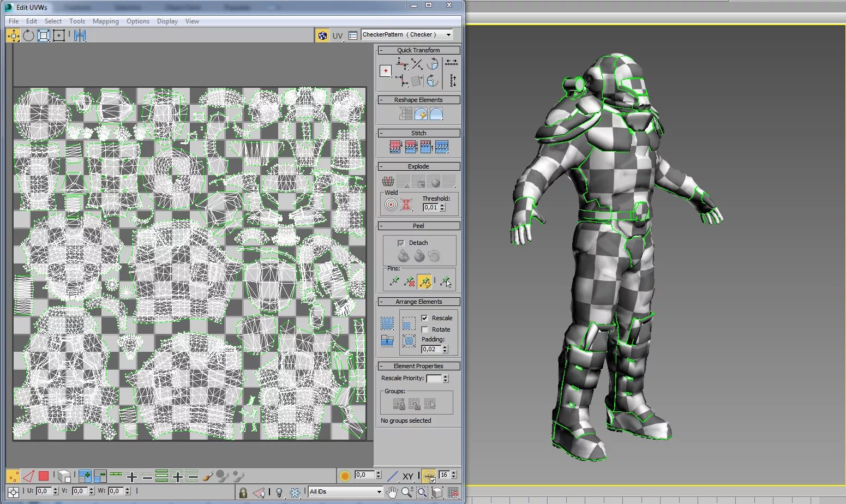
Task: Open the CheckerPattern texture dropdown
Action: [448, 34]
